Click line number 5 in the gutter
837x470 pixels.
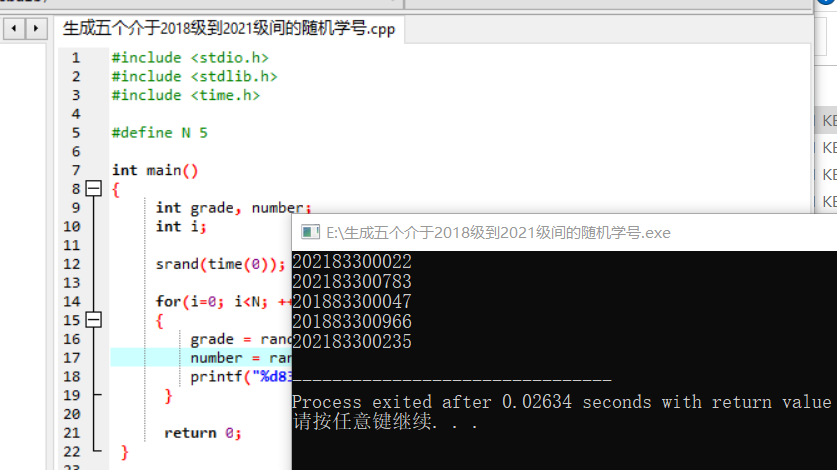[x=76, y=133]
